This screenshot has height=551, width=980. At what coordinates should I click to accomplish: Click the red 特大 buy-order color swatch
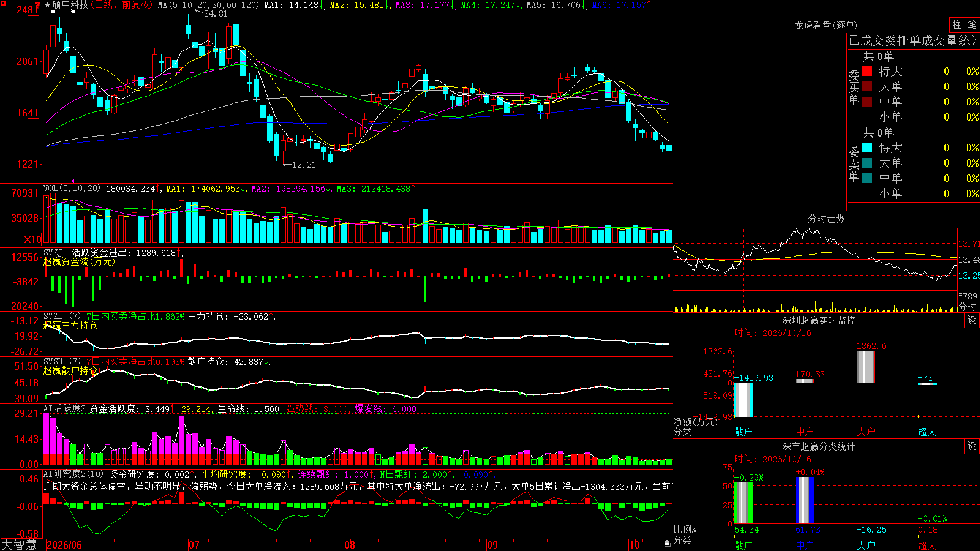[867, 71]
